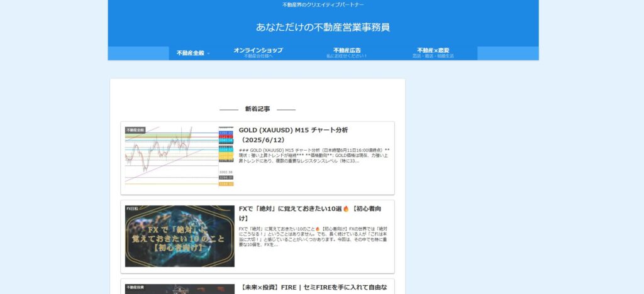The image size is (644, 294).
Task: Click the 不動産全般 category label on GOLD thumbnail
Action: pos(135,130)
